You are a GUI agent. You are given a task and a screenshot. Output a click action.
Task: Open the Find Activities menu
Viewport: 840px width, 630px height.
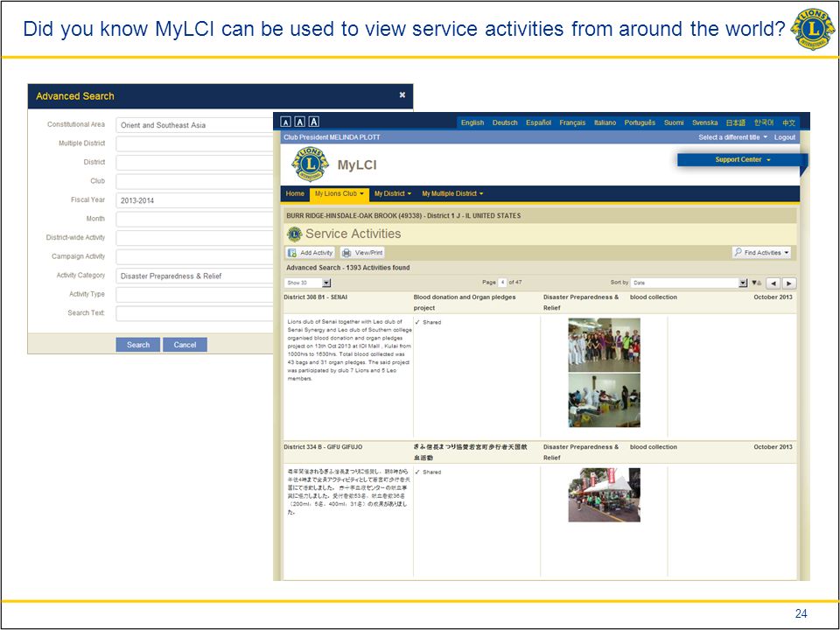[761, 252]
